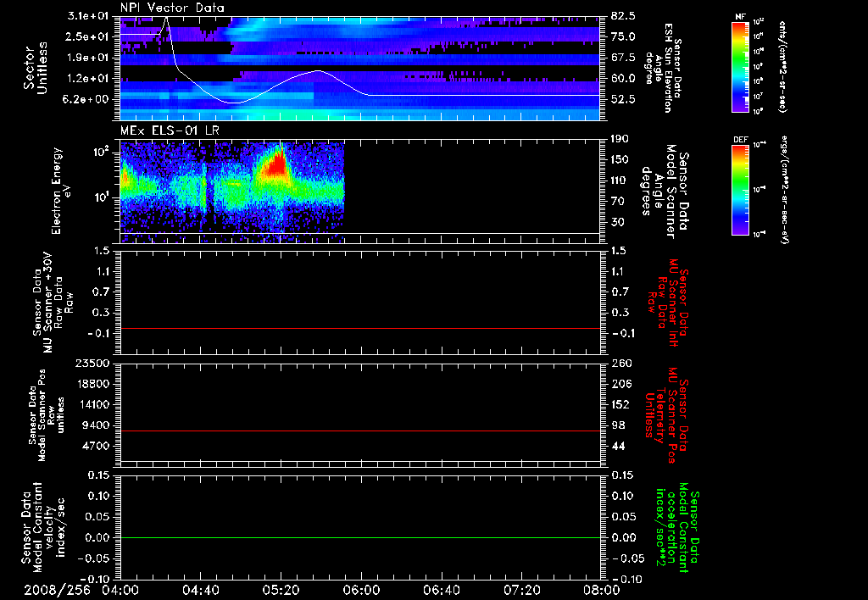
Task: Click the 150 scanner angle tick label
Action: click(x=620, y=159)
